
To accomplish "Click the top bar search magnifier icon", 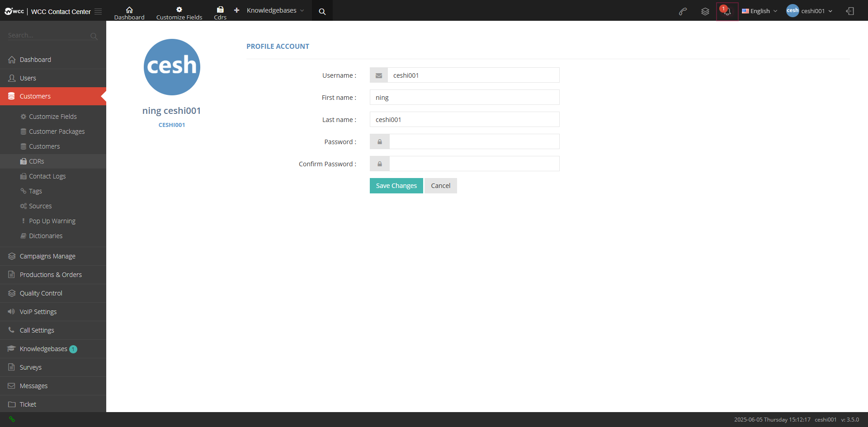I will click(x=322, y=11).
